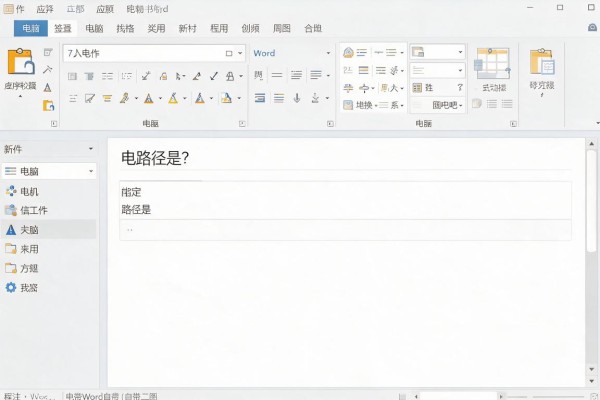Open the dropdown arrow next to the highlighter pen
Image resolution: width=600 pixels, height=400 pixels.
click(x=136, y=99)
